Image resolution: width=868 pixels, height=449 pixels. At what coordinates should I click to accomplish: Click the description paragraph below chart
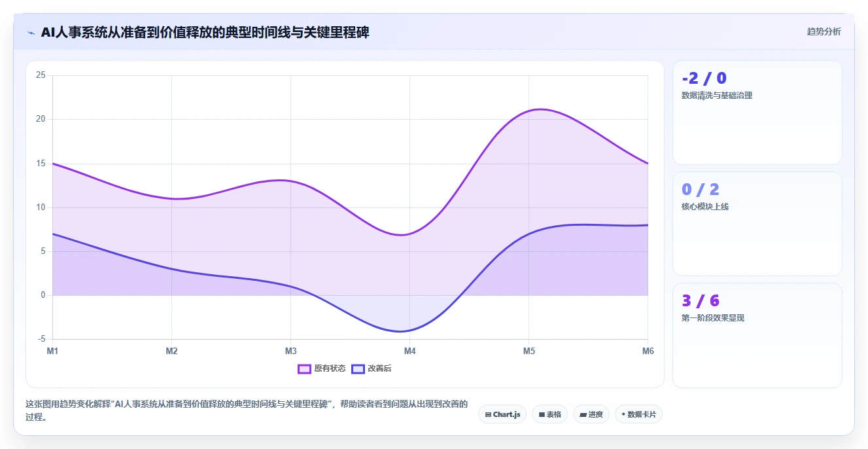[x=246, y=410]
